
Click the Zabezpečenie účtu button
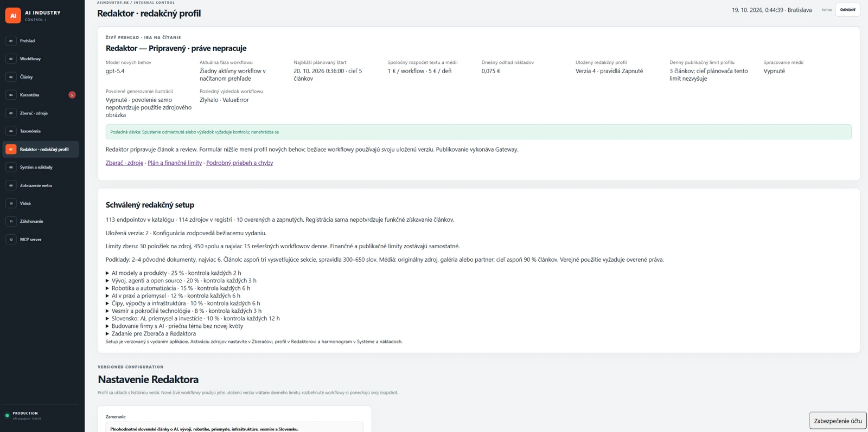coord(838,421)
